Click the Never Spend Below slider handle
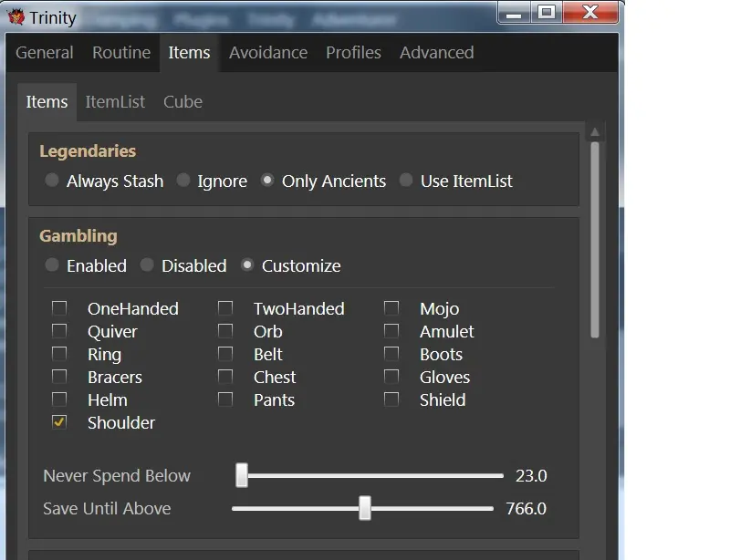Image resolution: width=730 pixels, height=560 pixels. (242, 475)
